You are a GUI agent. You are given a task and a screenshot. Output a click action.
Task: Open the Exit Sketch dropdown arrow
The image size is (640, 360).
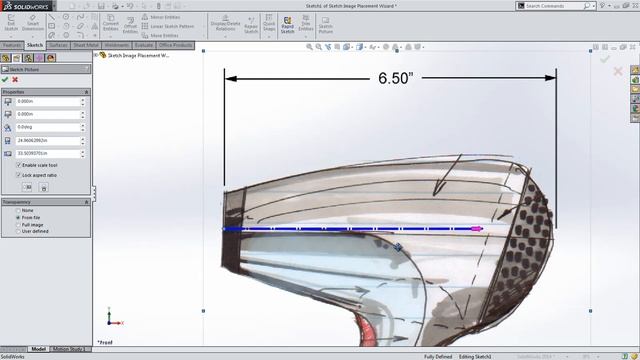pos(11,36)
